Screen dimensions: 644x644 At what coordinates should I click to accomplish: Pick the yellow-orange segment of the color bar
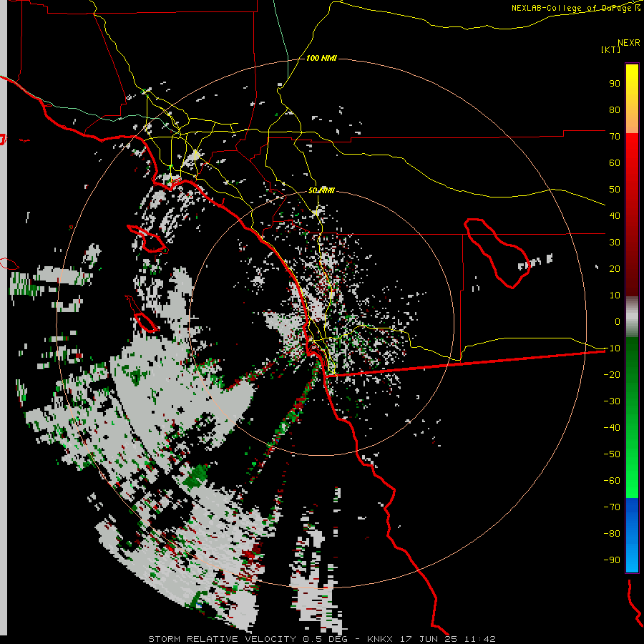632,99
